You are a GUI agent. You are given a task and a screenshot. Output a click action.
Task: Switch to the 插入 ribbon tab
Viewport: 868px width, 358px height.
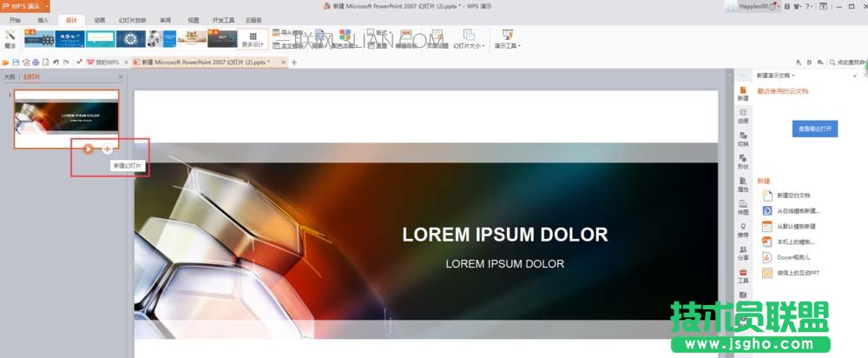point(43,20)
